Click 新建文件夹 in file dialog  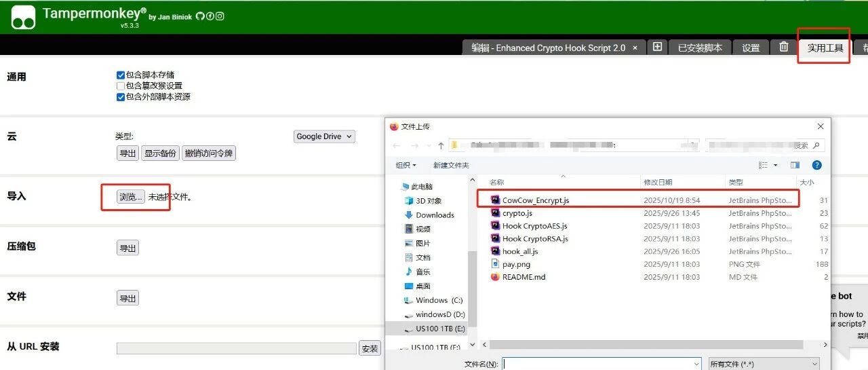point(451,165)
